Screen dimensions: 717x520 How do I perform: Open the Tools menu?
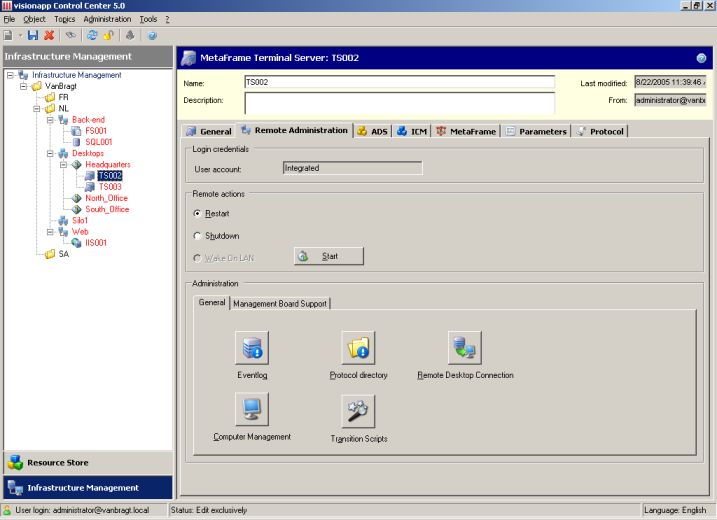[148, 19]
